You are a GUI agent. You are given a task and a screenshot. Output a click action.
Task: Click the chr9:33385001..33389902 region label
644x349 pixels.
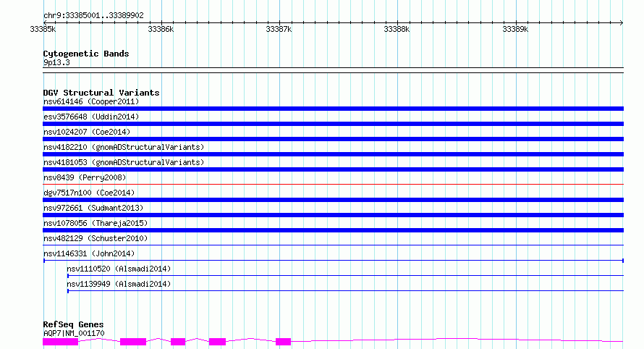coord(93,16)
